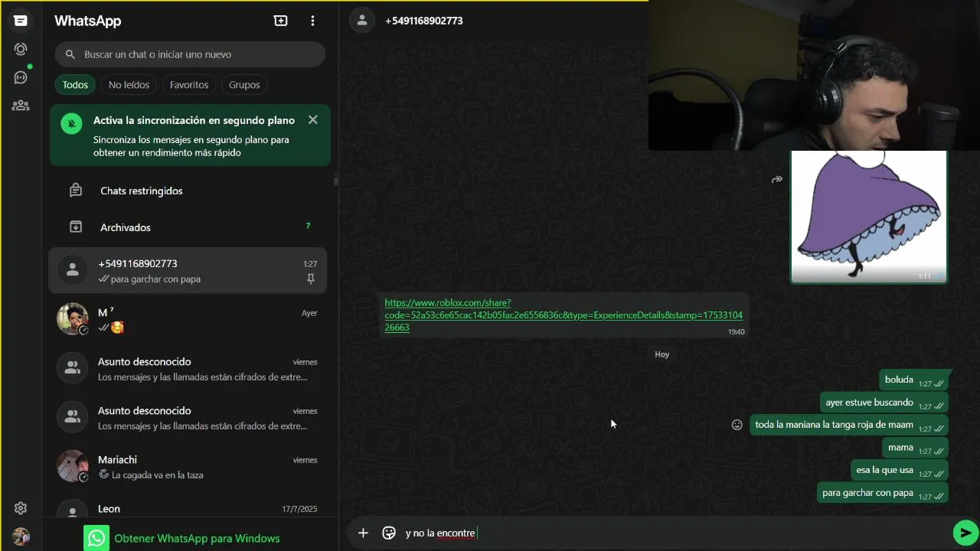Image resolution: width=980 pixels, height=551 pixels.
Task: Click avatar of contact M
Action: pyautogui.click(x=73, y=319)
